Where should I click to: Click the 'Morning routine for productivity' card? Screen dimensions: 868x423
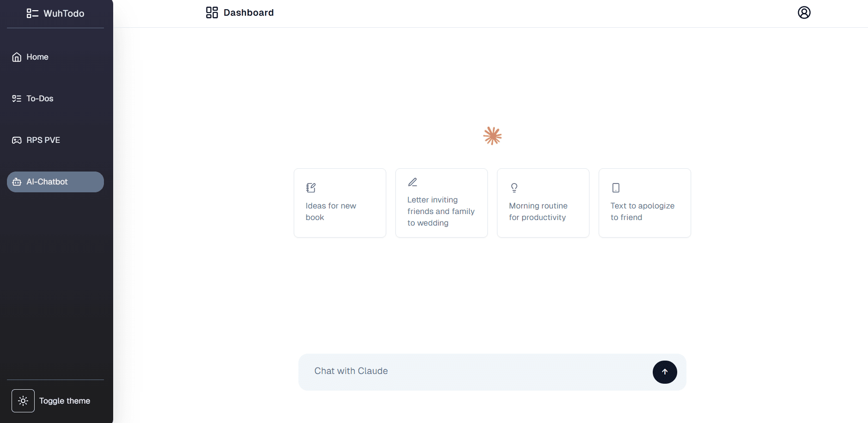pyautogui.click(x=543, y=203)
